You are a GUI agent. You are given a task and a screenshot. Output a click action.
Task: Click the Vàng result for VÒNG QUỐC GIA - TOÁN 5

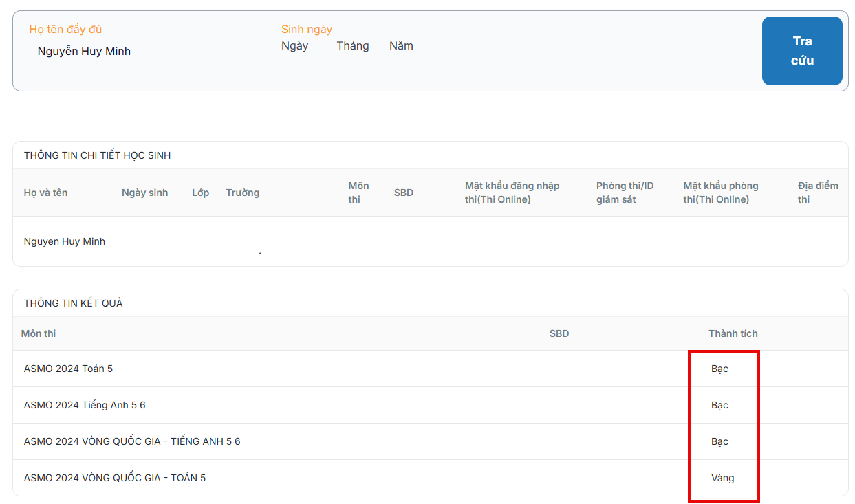723,478
